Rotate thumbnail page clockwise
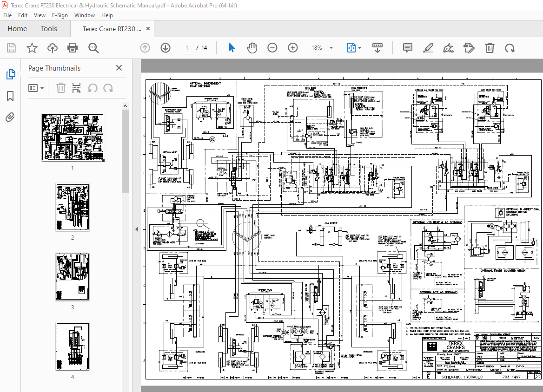543x392 pixels. point(108,88)
